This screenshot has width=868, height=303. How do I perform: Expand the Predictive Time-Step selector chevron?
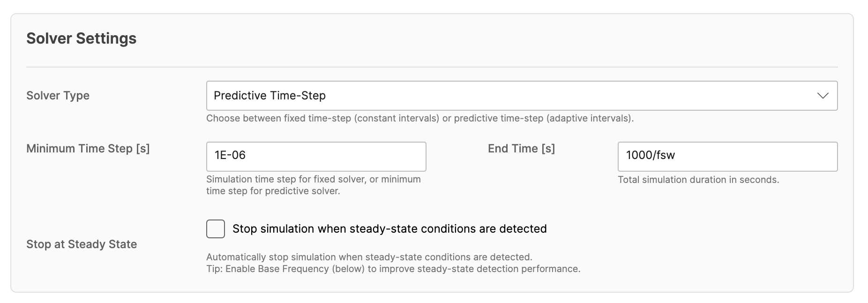tap(823, 96)
